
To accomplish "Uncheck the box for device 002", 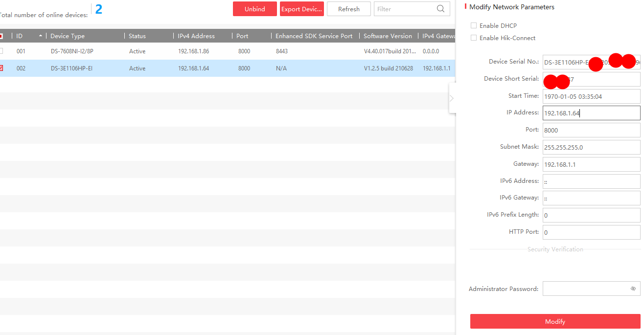I will pyautogui.click(x=1, y=68).
